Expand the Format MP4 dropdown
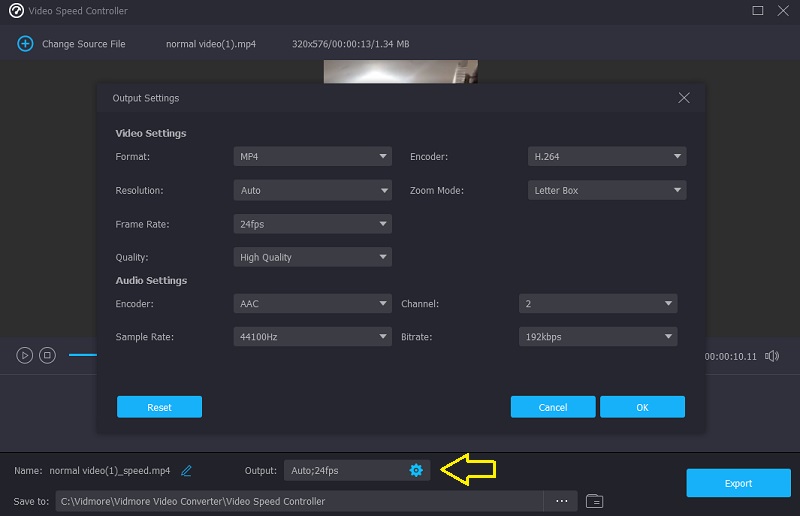Viewport: 800px width, 516px height. coord(312,157)
